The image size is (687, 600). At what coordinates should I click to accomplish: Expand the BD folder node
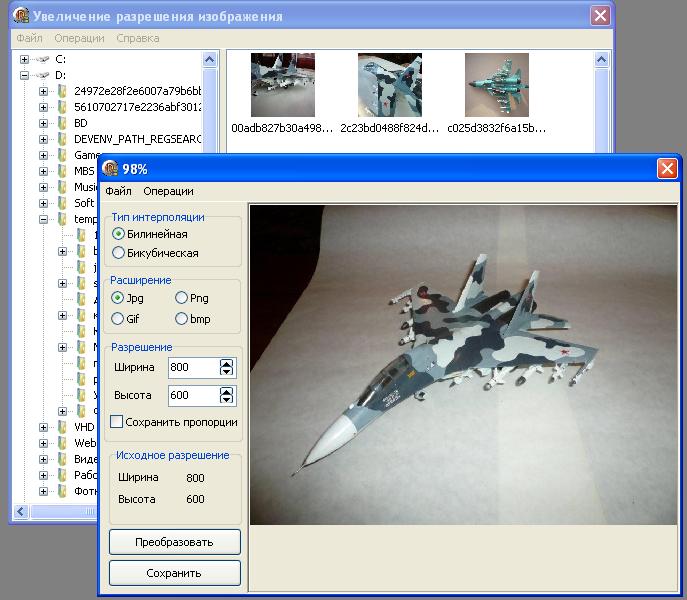click(x=43, y=123)
